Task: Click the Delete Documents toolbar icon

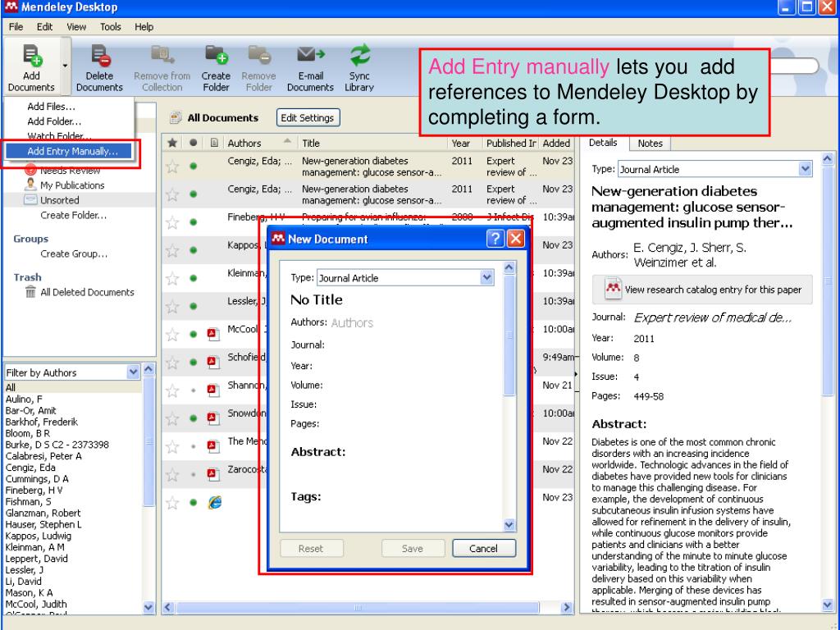Action: pyautogui.click(x=99, y=67)
